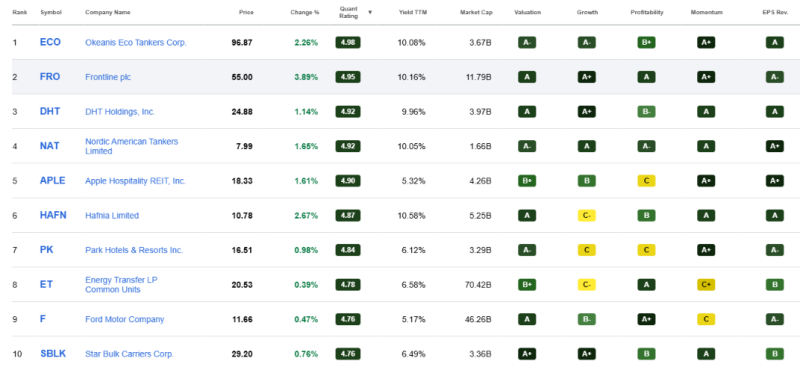Open the APLE ticker symbol link
This screenshot has height=367, width=800.
point(53,181)
